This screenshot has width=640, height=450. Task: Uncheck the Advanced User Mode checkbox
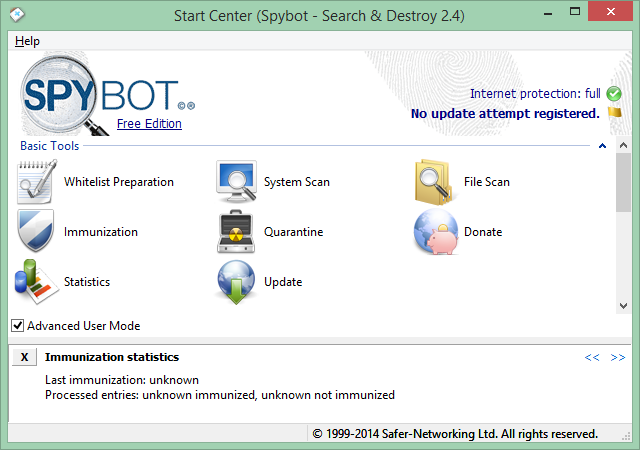(17, 325)
